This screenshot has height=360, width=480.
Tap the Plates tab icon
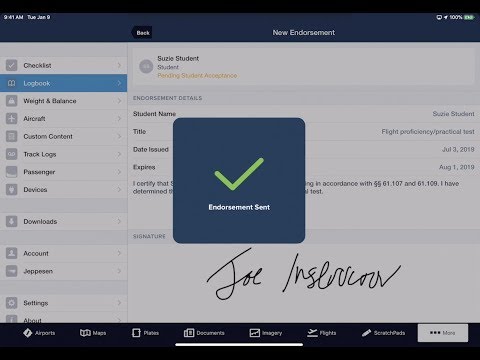pyautogui.click(x=136, y=333)
